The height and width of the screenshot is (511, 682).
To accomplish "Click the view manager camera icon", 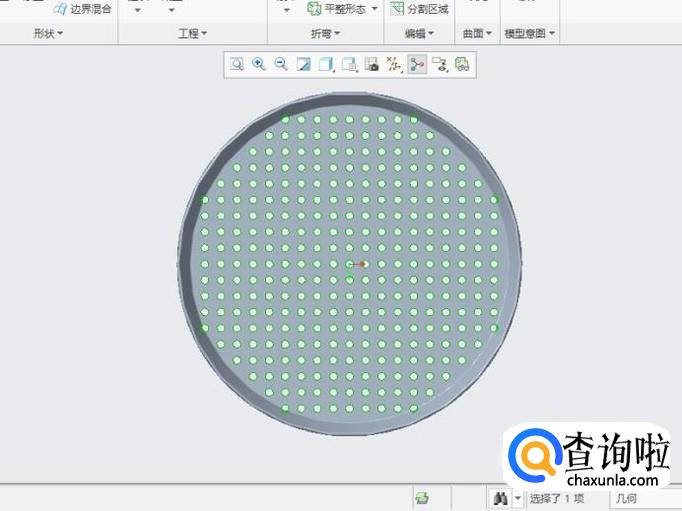I will click(x=371, y=64).
